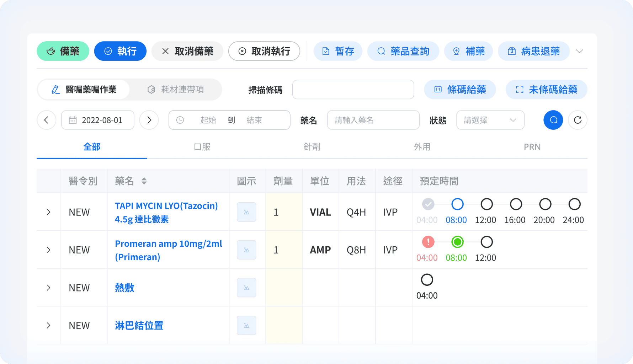
Task: Select TAPI MYCIN 16:00 time circle
Action: coord(516,204)
